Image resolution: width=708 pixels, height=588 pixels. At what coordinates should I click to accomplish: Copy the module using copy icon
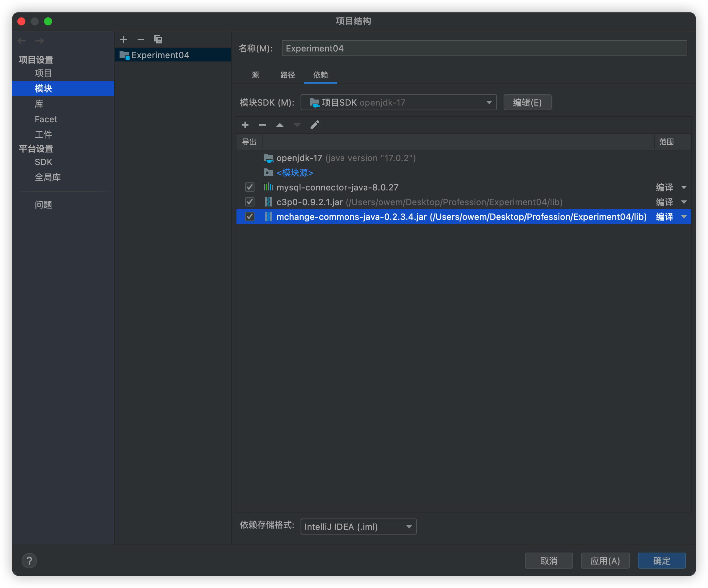158,39
